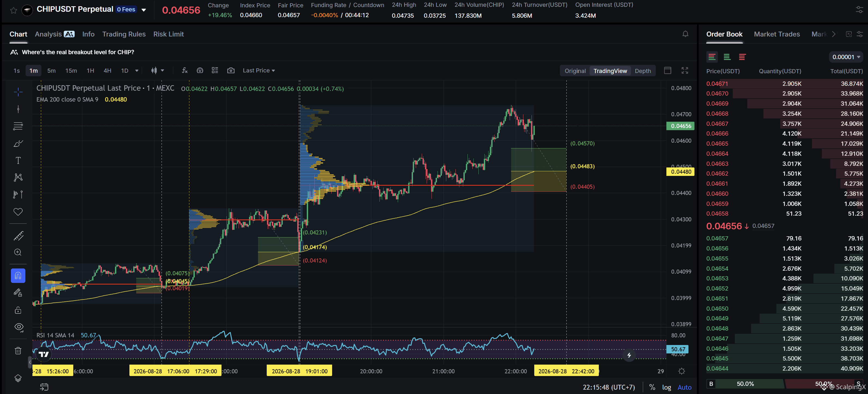868x394 pixels.
Task: Open the Last Price source dropdown
Action: click(x=259, y=70)
